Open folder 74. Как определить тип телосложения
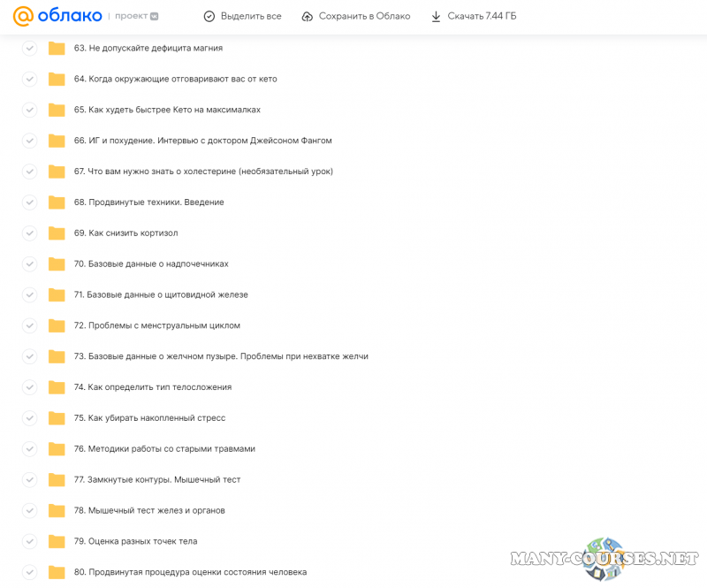The image size is (707, 588). 152,387
